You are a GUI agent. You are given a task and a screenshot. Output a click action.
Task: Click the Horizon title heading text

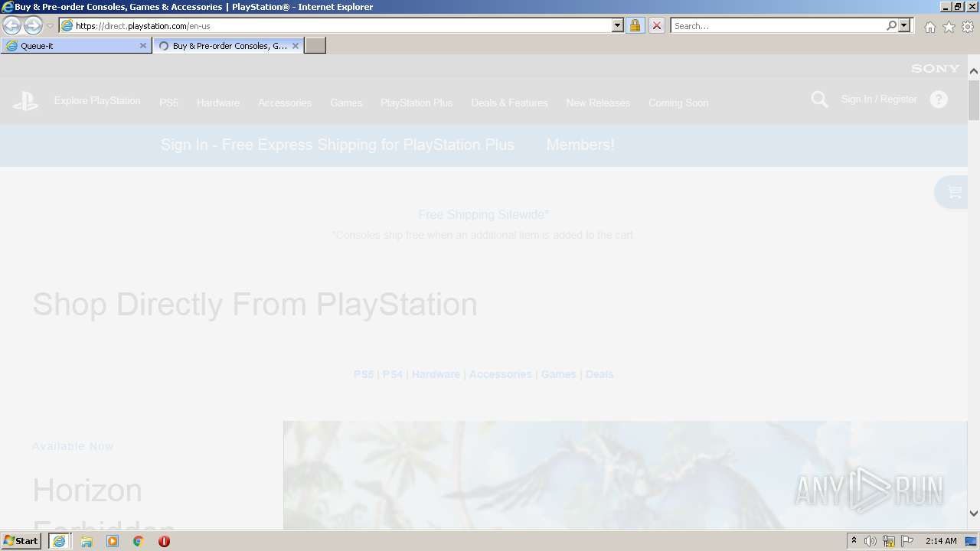click(87, 491)
